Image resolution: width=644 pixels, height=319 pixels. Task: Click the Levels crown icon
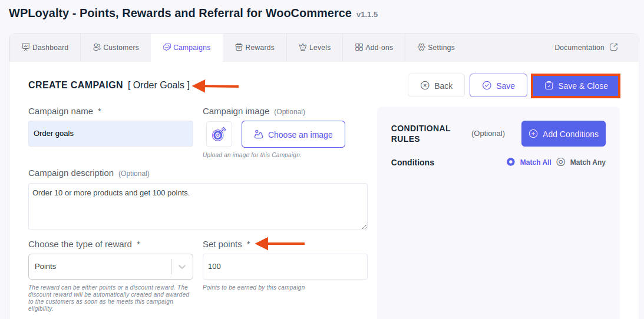[303, 47]
